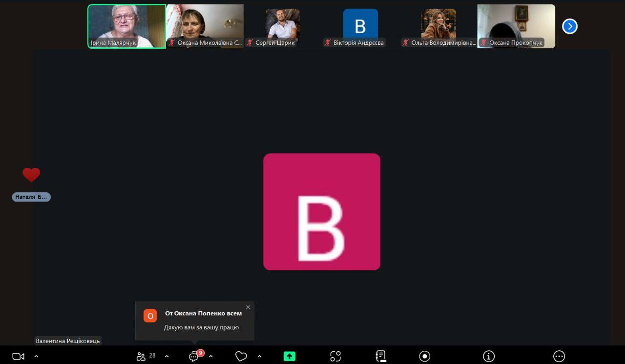Open the notes icon in toolbar
This screenshot has height=364, width=625.
pyautogui.click(x=381, y=356)
